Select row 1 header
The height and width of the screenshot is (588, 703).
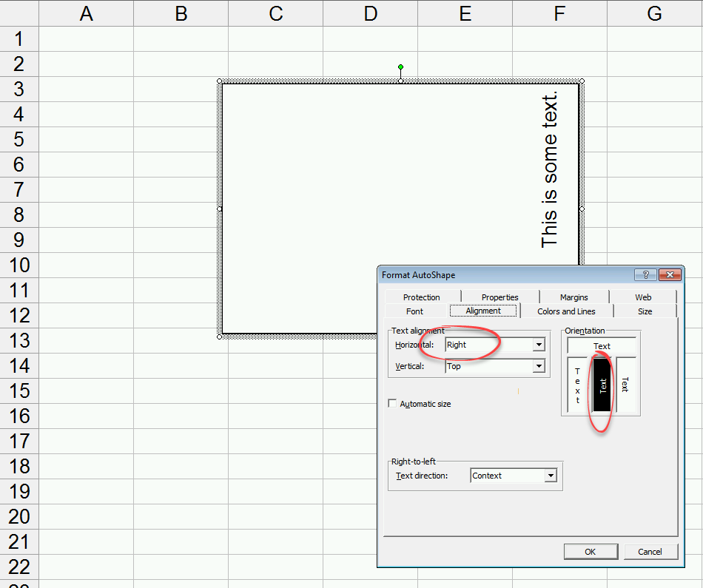click(19, 38)
